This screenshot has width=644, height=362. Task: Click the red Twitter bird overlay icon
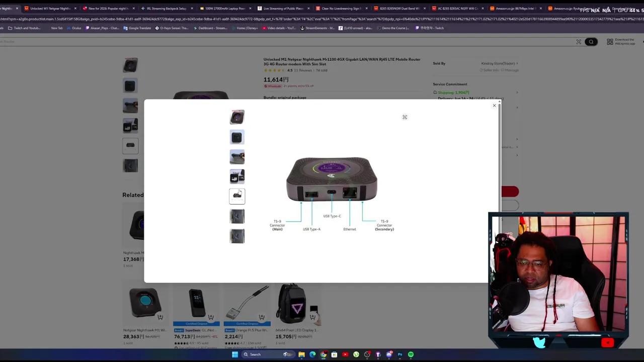tap(539, 342)
